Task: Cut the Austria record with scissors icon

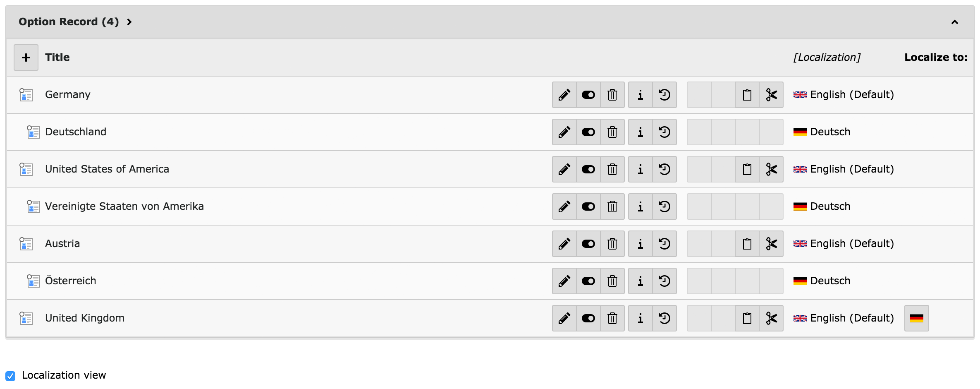Action: [x=771, y=244]
